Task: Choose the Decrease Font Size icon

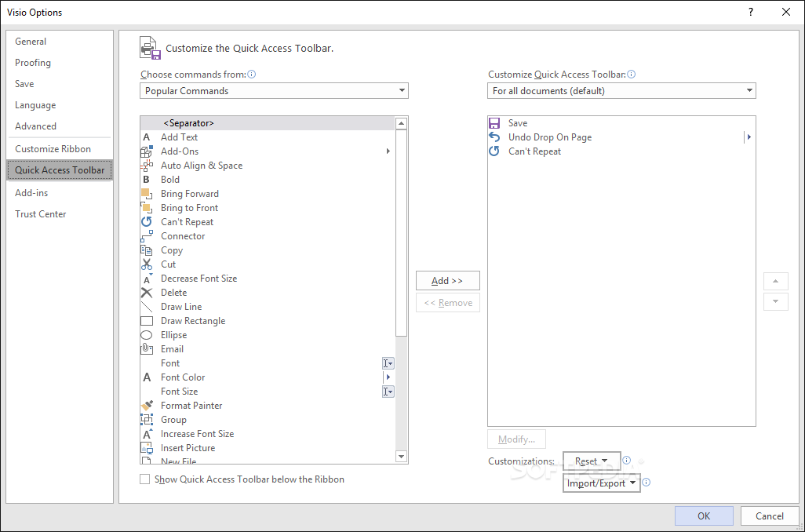Action: 148,279
